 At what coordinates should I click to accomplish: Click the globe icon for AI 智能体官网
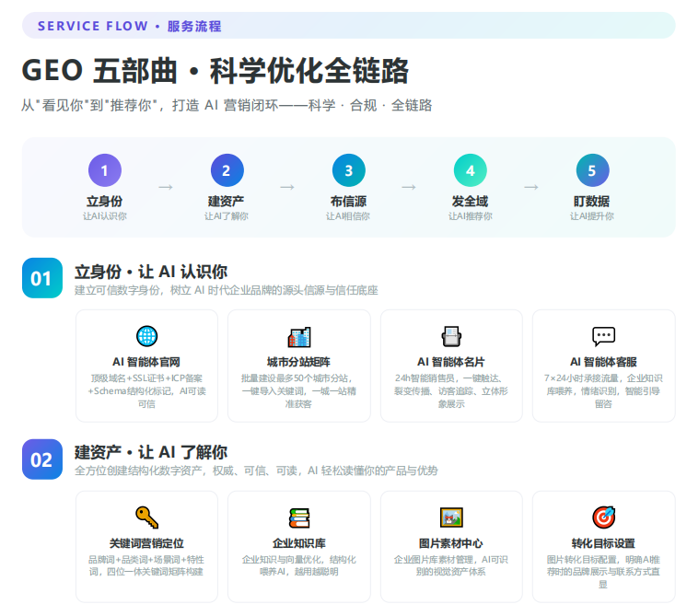click(146, 336)
